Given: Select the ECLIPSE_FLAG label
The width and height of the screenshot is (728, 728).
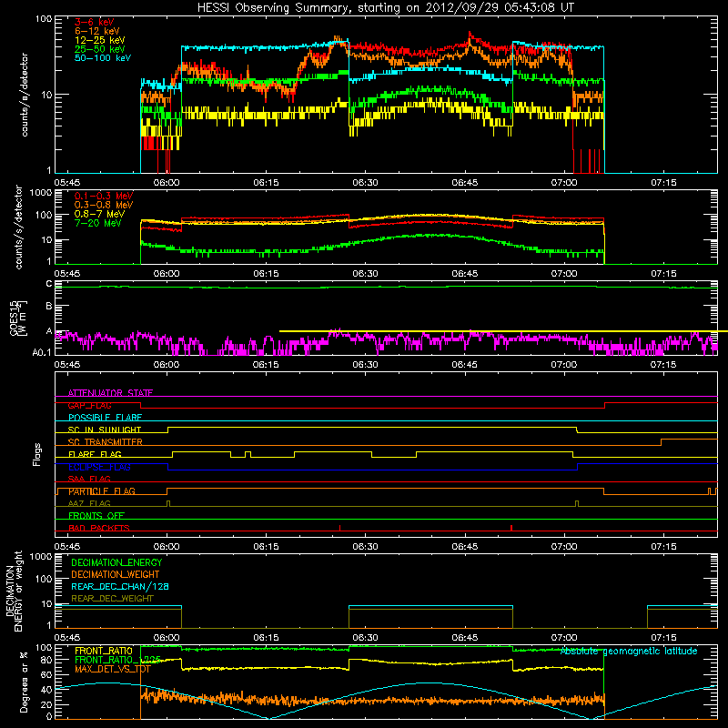Looking at the screenshot, I should [x=99, y=467].
